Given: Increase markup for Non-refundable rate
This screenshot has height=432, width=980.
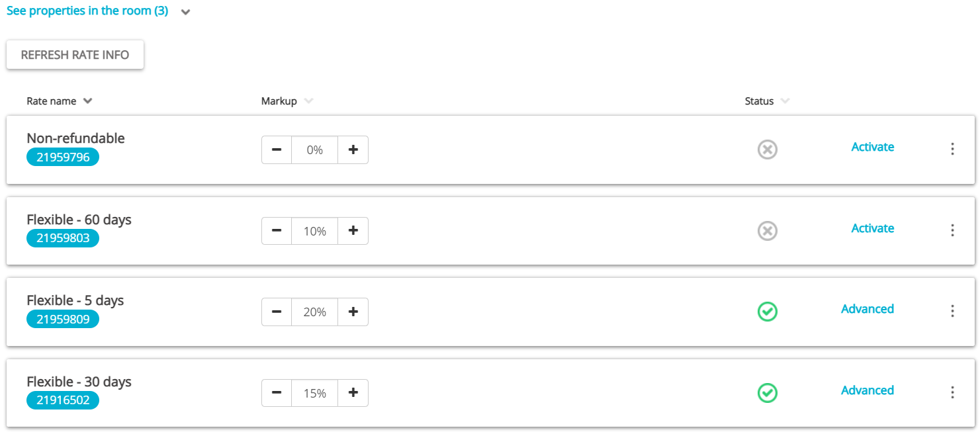Looking at the screenshot, I should [x=353, y=150].
